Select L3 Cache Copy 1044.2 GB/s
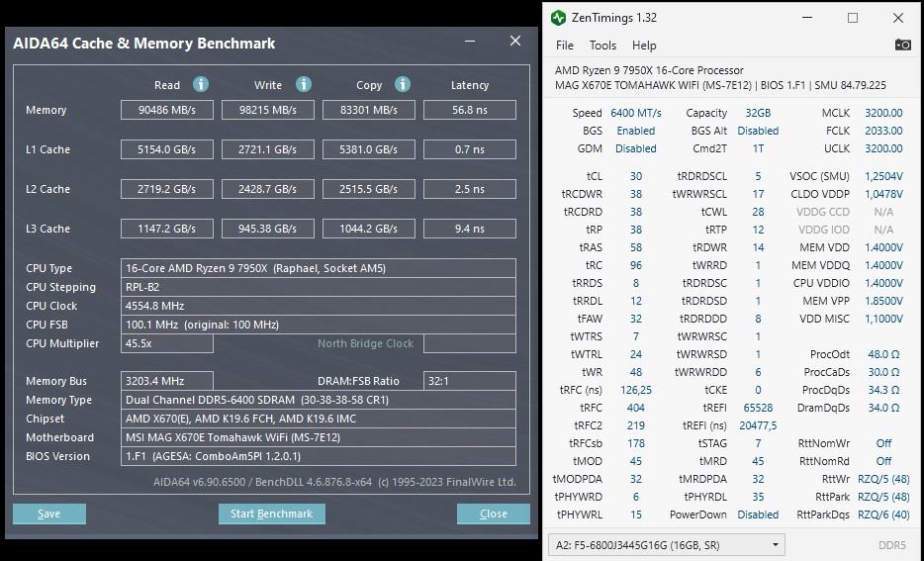924x561 pixels. coord(369,229)
